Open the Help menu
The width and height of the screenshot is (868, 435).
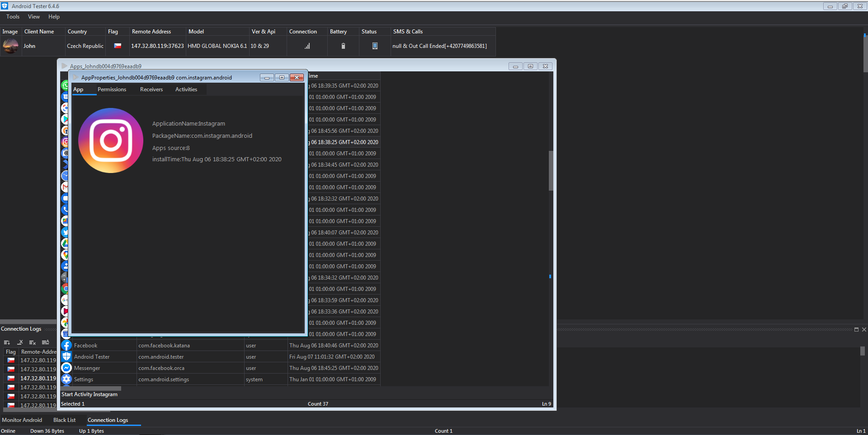coord(54,17)
